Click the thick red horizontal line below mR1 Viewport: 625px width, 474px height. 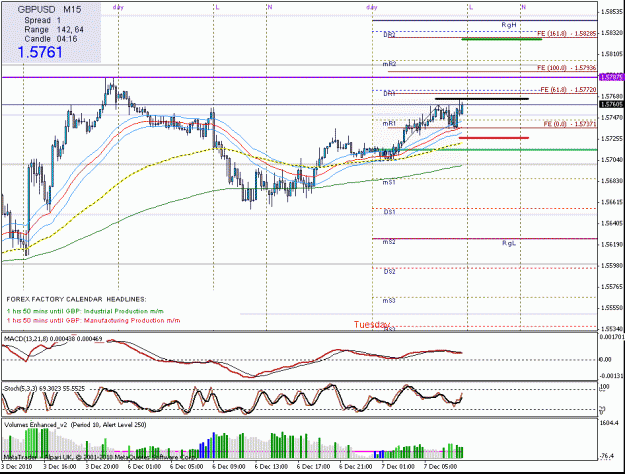point(494,138)
